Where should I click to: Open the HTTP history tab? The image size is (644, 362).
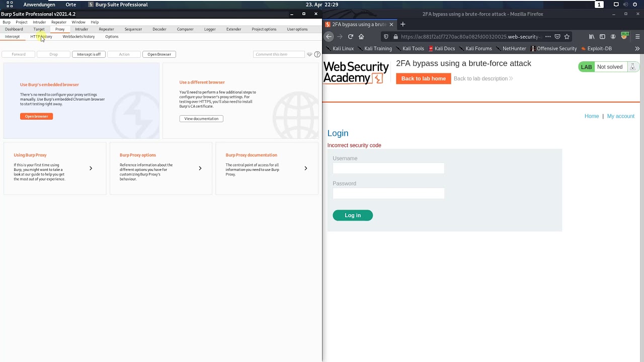click(x=41, y=37)
